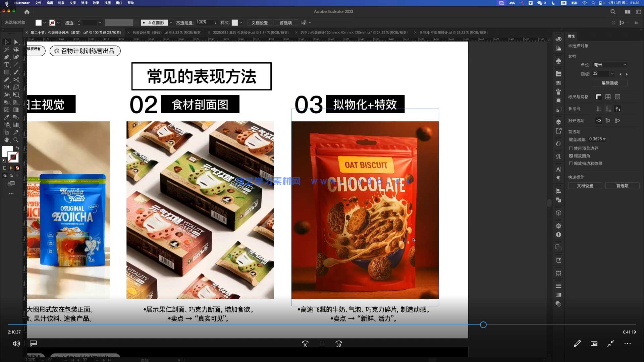The image size is (644, 362).
Task: Select the Type tool
Action: point(7,65)
